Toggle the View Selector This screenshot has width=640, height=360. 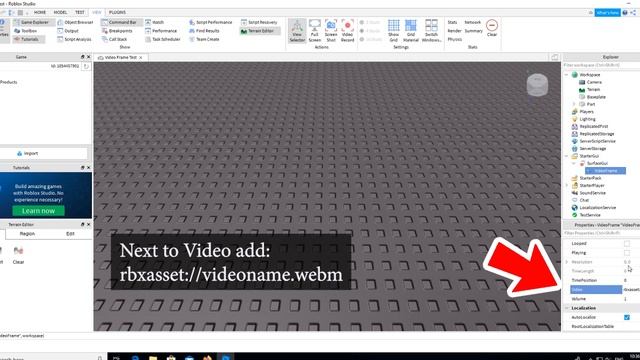click(297, 31)
